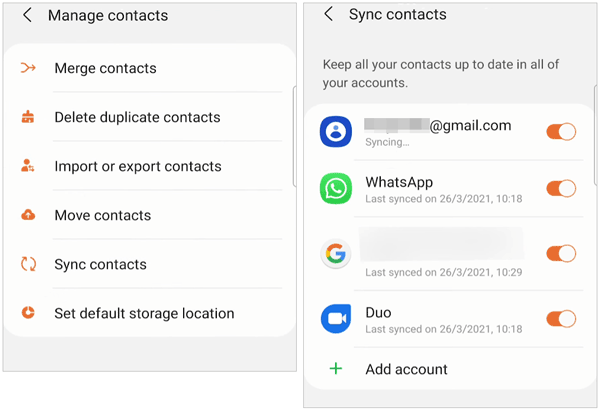Click the Samsung contacts account icon
The height and width of the screenshot is (410, 600).
click(x=336, y=132)
